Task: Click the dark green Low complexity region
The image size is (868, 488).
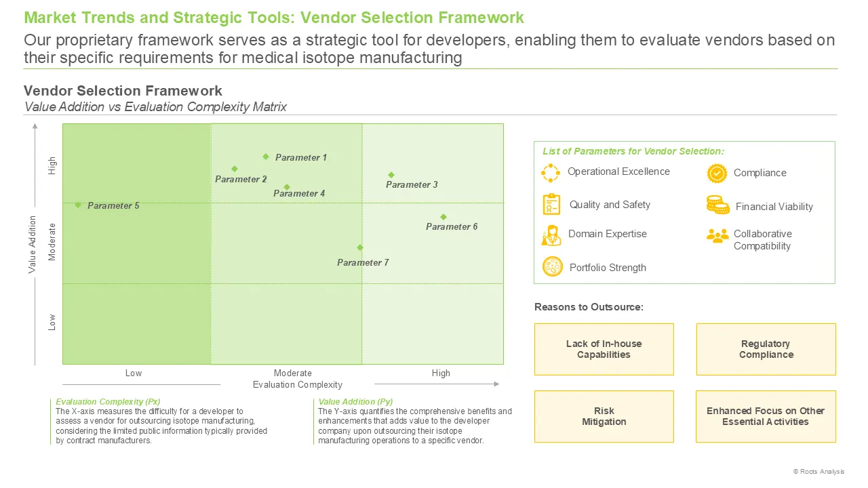Action: click(137, 244)
